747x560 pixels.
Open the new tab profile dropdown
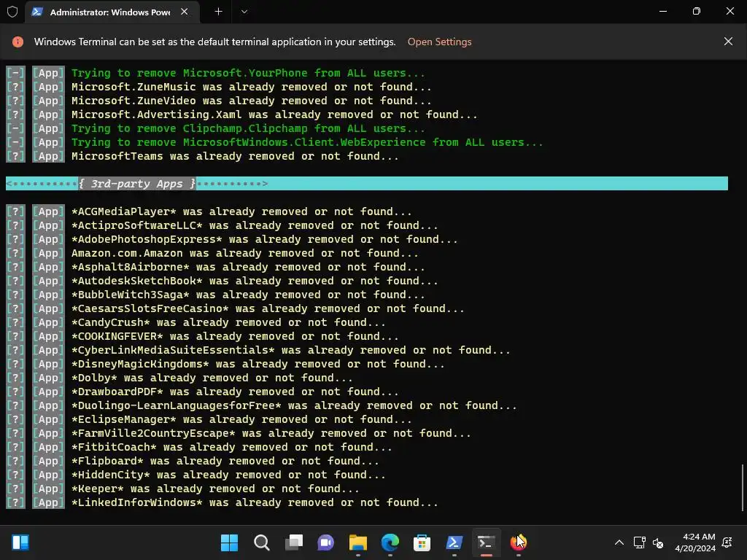244,12
